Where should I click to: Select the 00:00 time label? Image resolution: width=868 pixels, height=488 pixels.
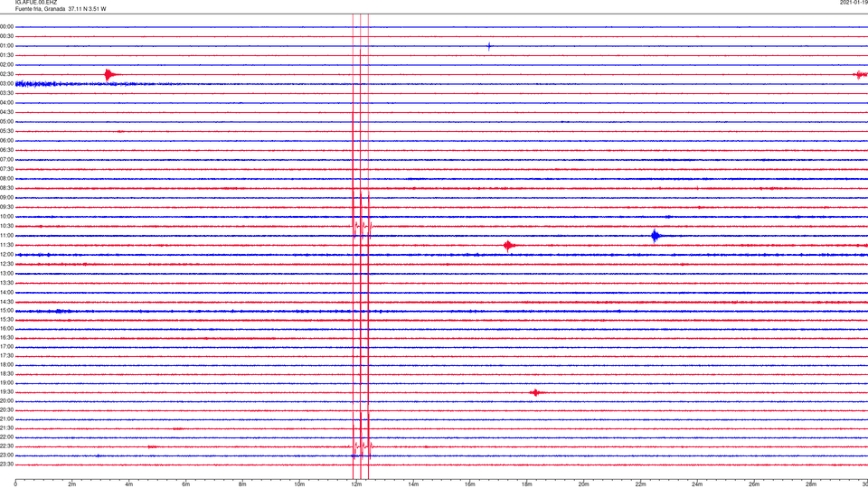[6, 26]
